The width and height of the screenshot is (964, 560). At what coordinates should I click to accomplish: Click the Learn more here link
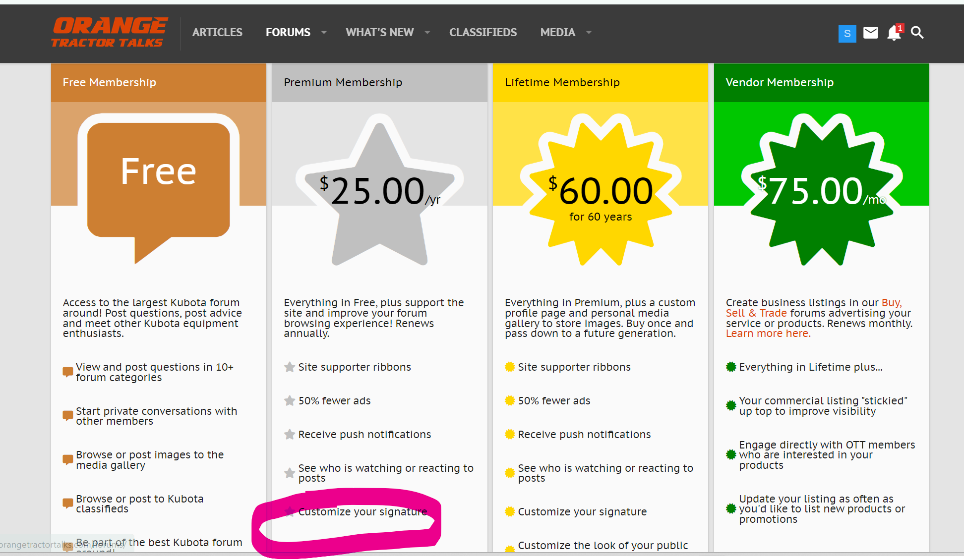point(768,334)
